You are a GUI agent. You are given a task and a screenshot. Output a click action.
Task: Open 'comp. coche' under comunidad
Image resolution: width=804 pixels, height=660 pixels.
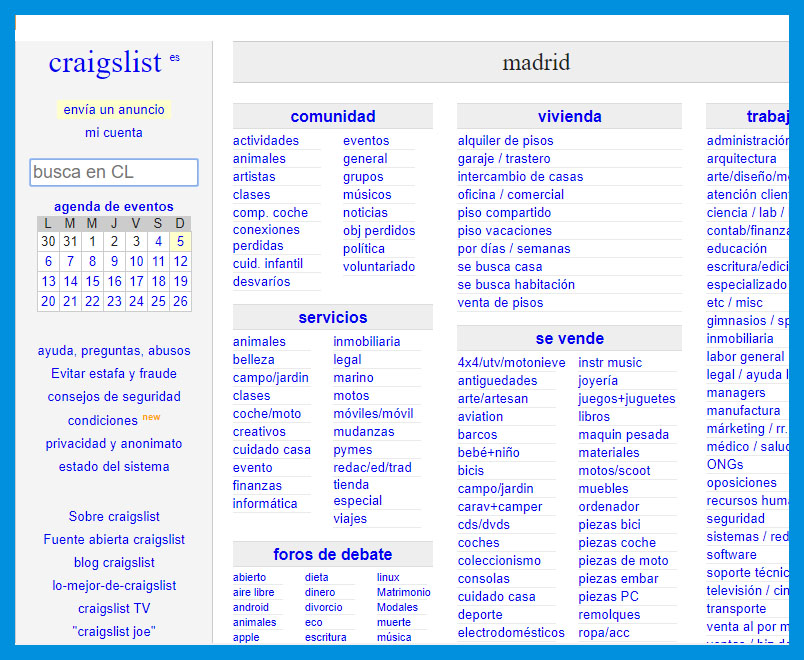pyautogui.click(x=270, y=212)
